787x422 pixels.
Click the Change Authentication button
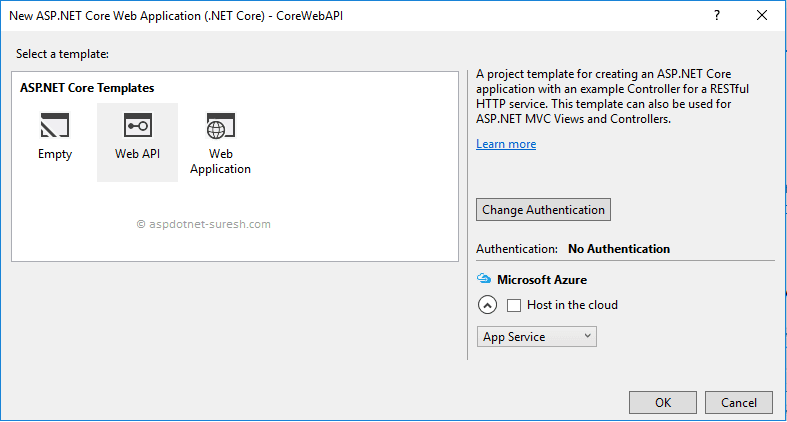[543, 210]
